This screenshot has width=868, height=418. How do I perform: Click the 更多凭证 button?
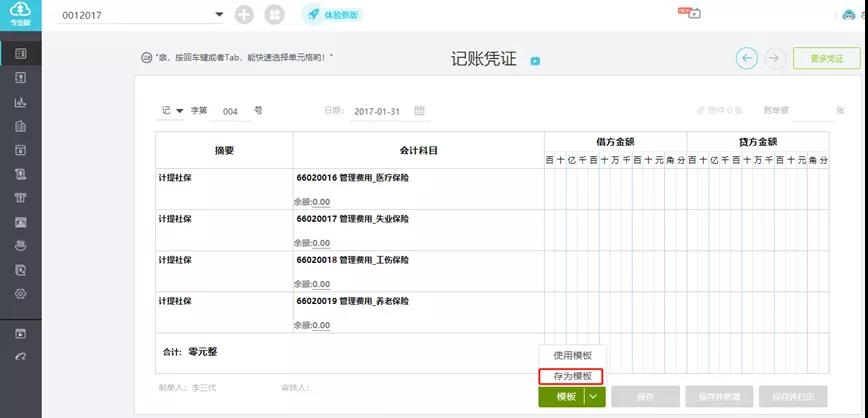[826, 58]
